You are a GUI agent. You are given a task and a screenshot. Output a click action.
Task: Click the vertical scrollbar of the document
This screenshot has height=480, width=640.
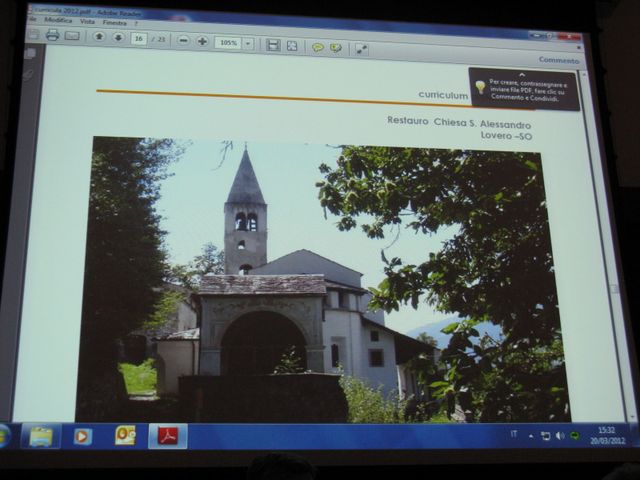click(607, 245)
